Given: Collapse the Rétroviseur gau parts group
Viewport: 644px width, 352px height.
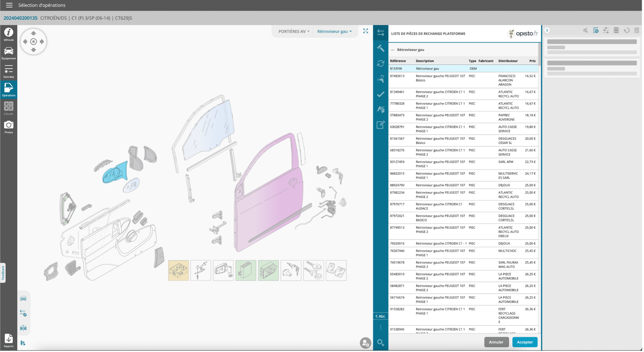Looking at the screenshot, I should (393, 50).
